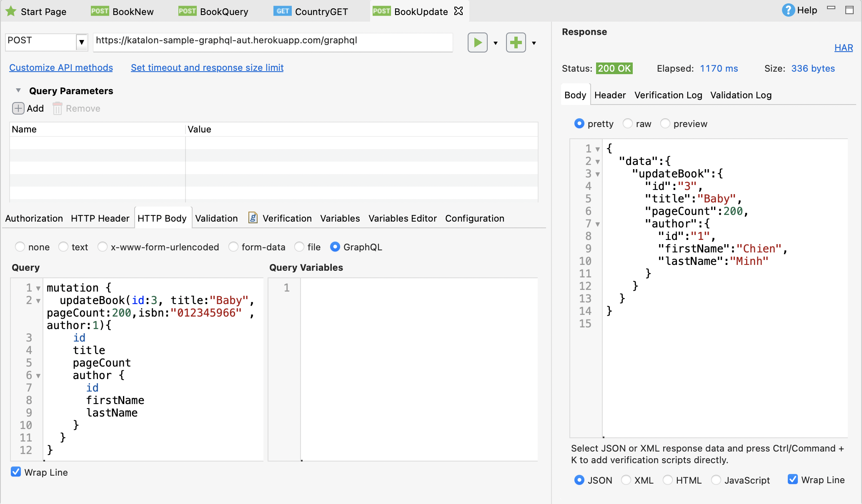
Task: Collapse the Query Parameters section
Action: point(18,90)
